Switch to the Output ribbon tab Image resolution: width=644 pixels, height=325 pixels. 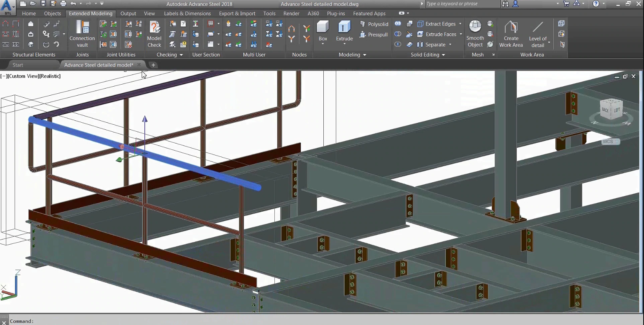tap(128, 13)
